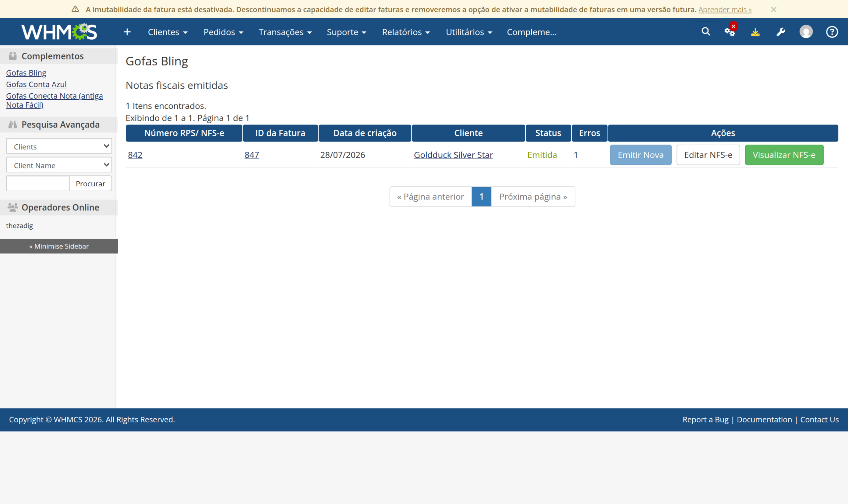Click the Editar NFS-e button

point(708,155)
